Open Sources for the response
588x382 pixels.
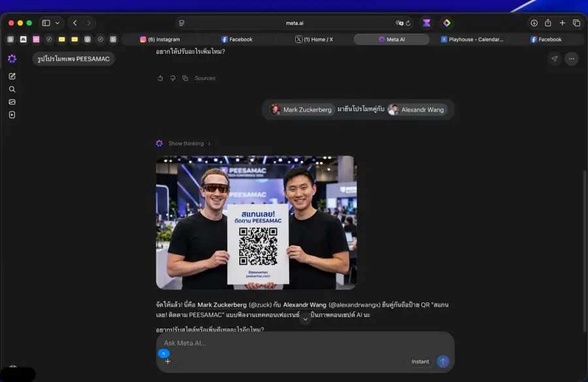[x=204, y=78]
